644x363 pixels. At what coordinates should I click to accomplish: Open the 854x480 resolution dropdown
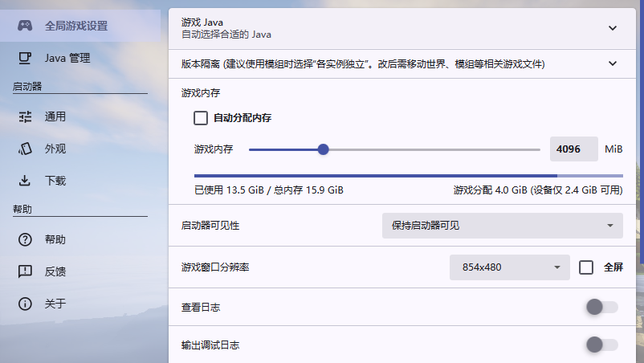(x=510, y=267)
